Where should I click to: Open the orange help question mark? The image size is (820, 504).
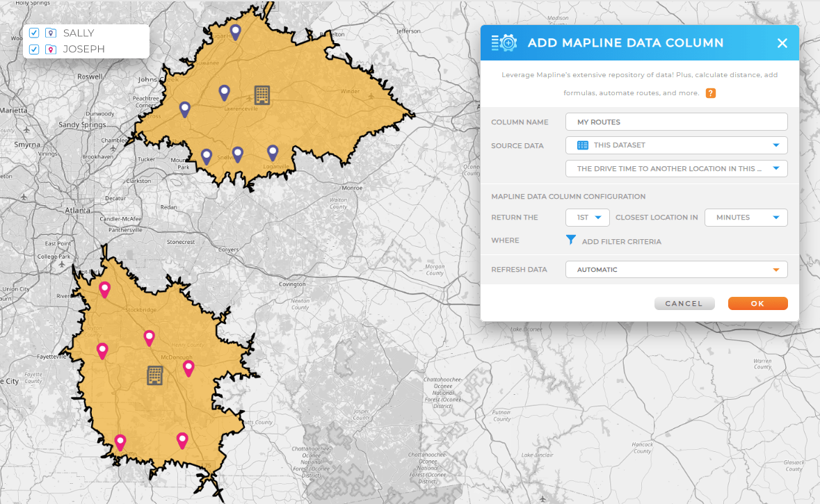pyautogui.click(x=710, y=93)
